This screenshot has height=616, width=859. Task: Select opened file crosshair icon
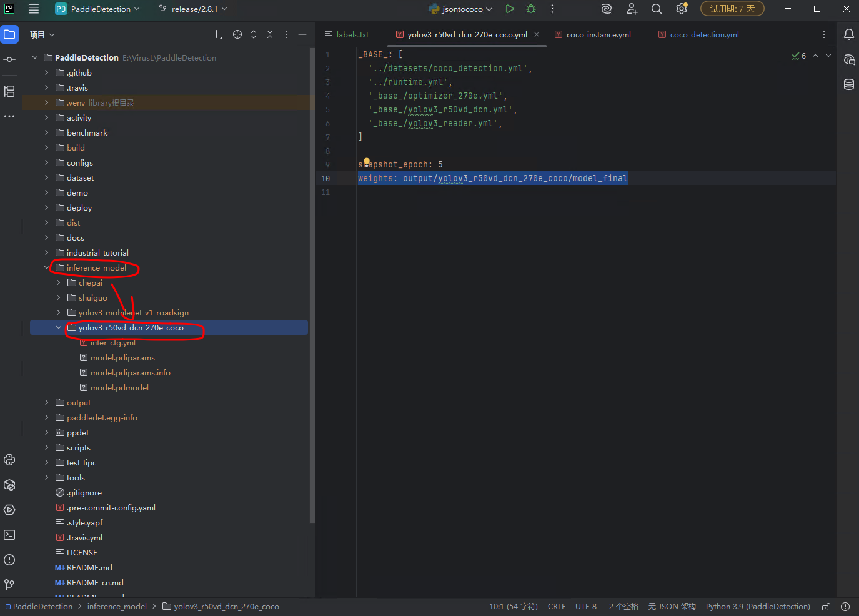[x=237, y=34]
